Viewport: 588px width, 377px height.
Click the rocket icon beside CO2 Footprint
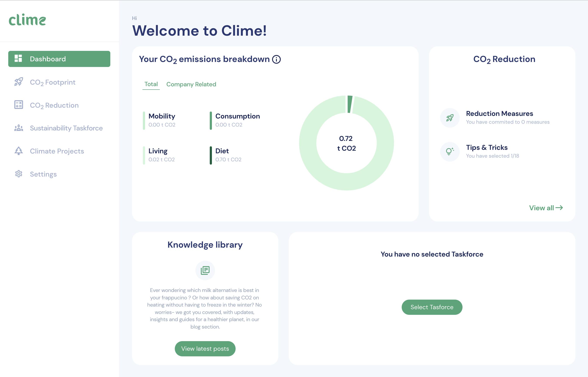[x=19, y=82]
